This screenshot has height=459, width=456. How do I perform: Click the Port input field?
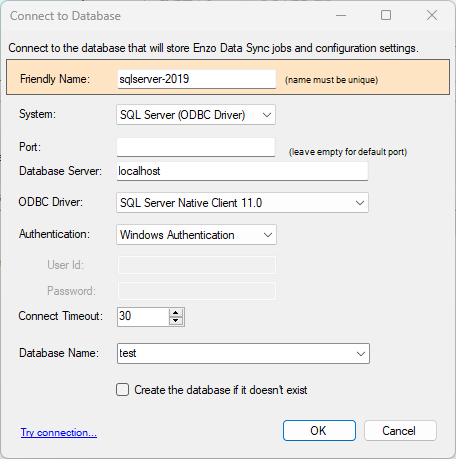(196, 147)
